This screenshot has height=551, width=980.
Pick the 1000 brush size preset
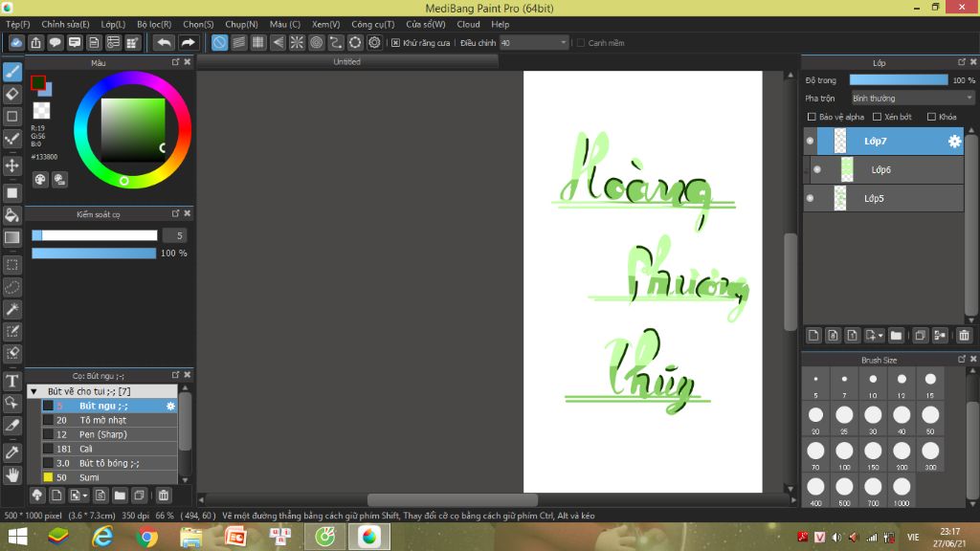point(902,491)
